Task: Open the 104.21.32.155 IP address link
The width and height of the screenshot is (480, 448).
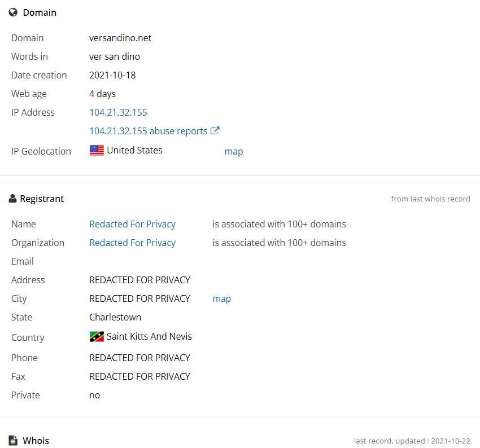Action: pyautogui.click(x=118, y=112)
